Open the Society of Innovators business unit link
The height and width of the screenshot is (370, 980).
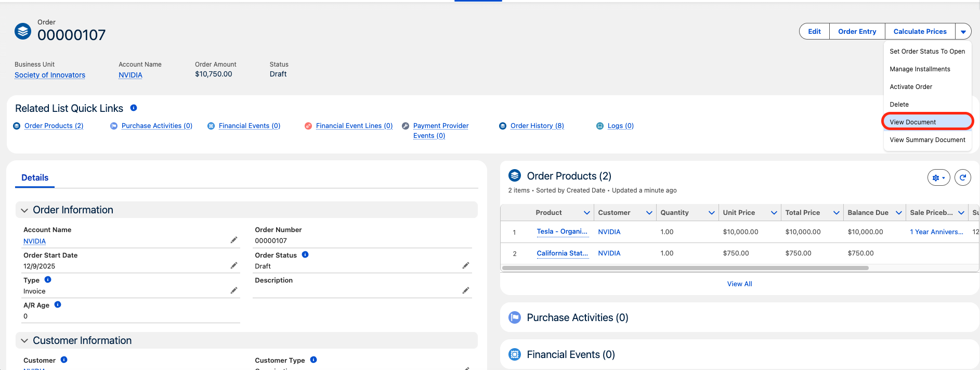tap(50, 75)
